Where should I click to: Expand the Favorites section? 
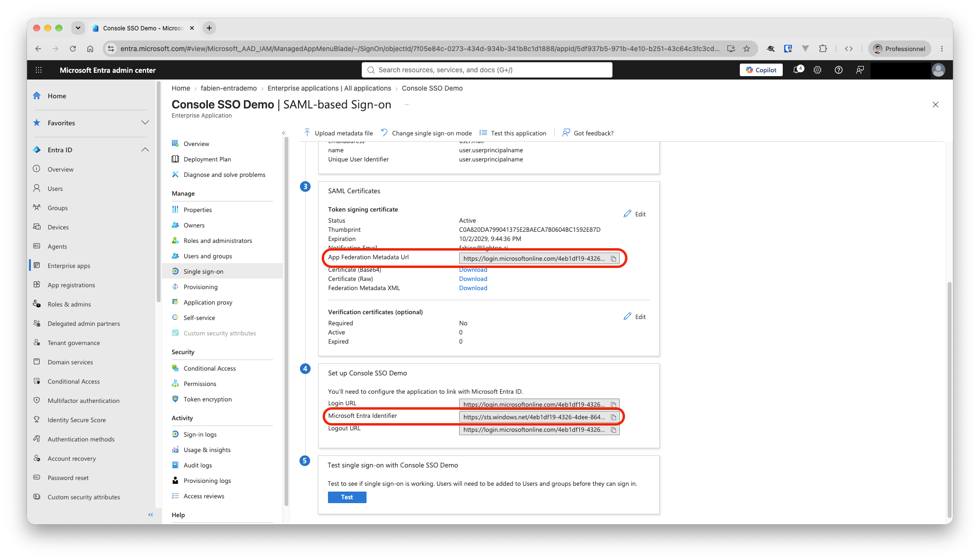coord(145,123)
